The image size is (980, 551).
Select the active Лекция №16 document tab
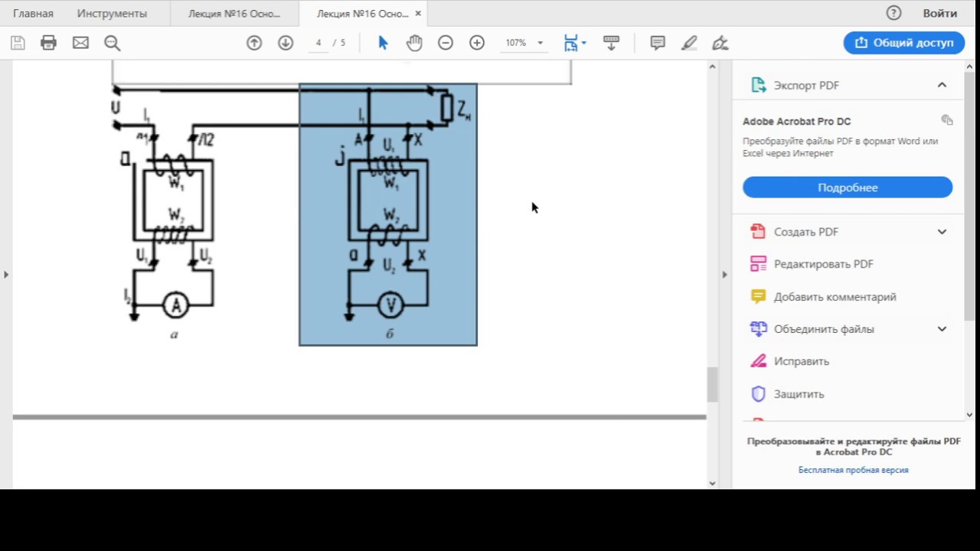(362, 13)
